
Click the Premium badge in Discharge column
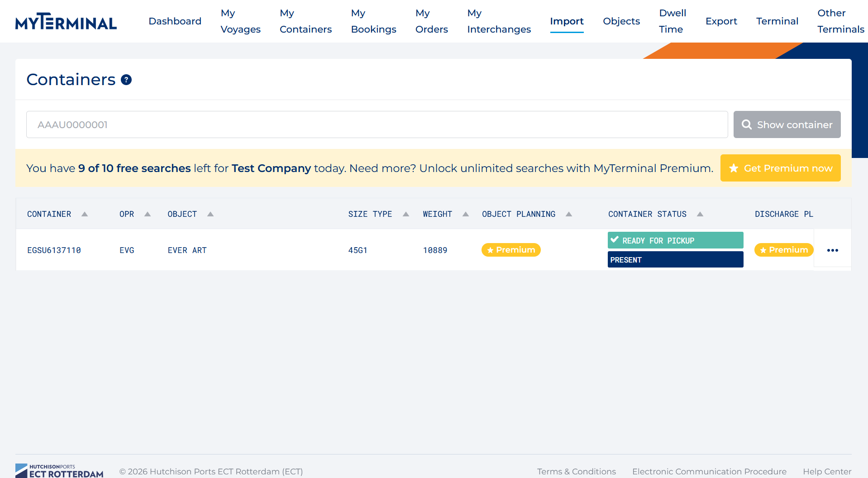(x=784, y=250)
